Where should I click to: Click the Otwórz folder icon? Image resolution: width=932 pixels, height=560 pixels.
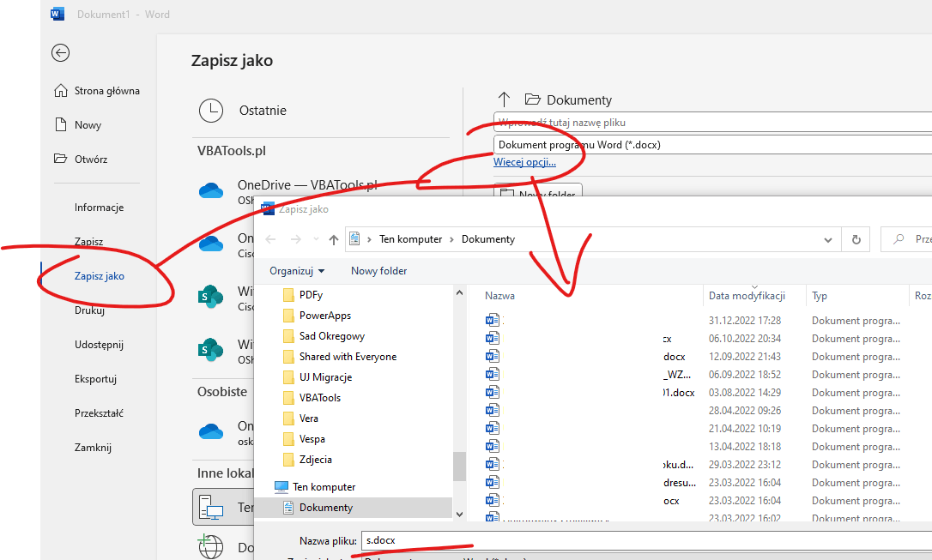pyautogui.click(x=60, y=159)
